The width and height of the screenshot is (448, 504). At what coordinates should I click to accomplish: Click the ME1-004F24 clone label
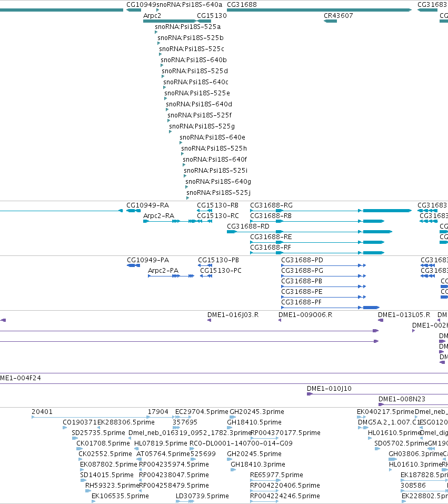[21, 378]
